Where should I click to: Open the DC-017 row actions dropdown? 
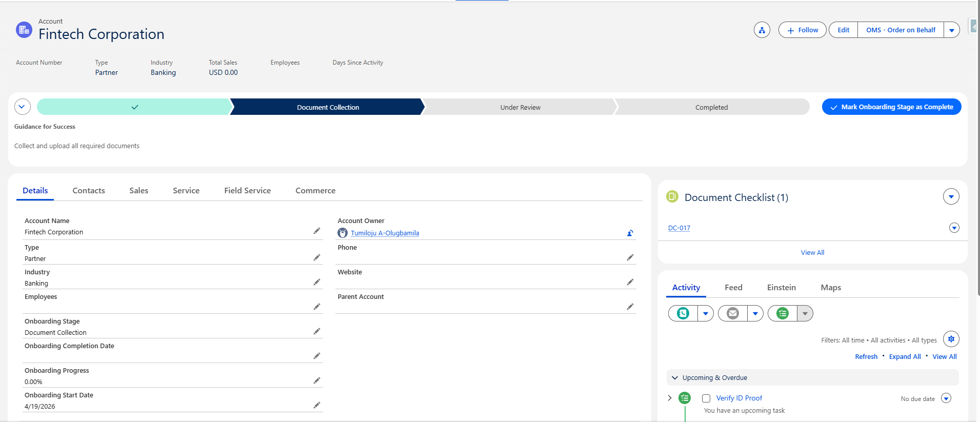[954, 228]
